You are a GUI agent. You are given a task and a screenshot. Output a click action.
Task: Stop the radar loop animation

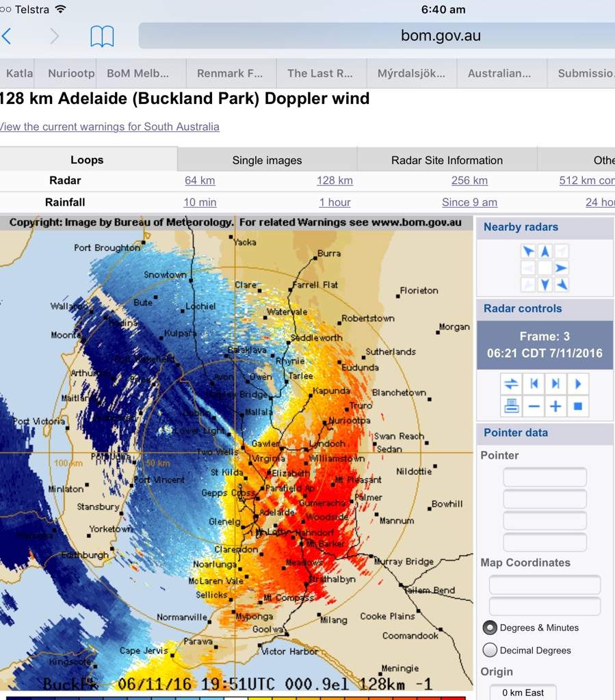point(577,406)
